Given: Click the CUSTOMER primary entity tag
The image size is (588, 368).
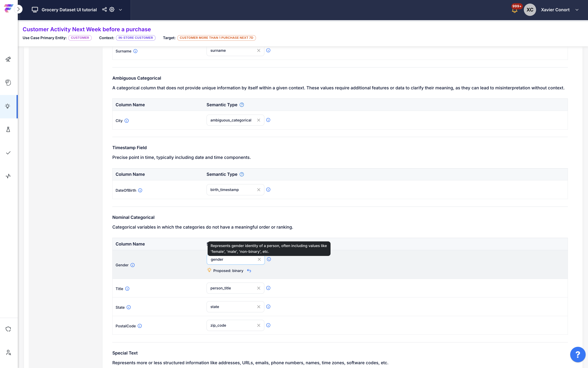Looking at the screenshot, I should (x=80, y=38).
